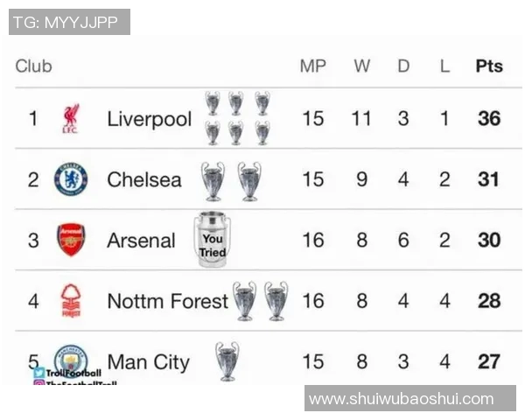The image size is (525, 420).
Task: Open the Liverpool team name
Action: (149, 119)
